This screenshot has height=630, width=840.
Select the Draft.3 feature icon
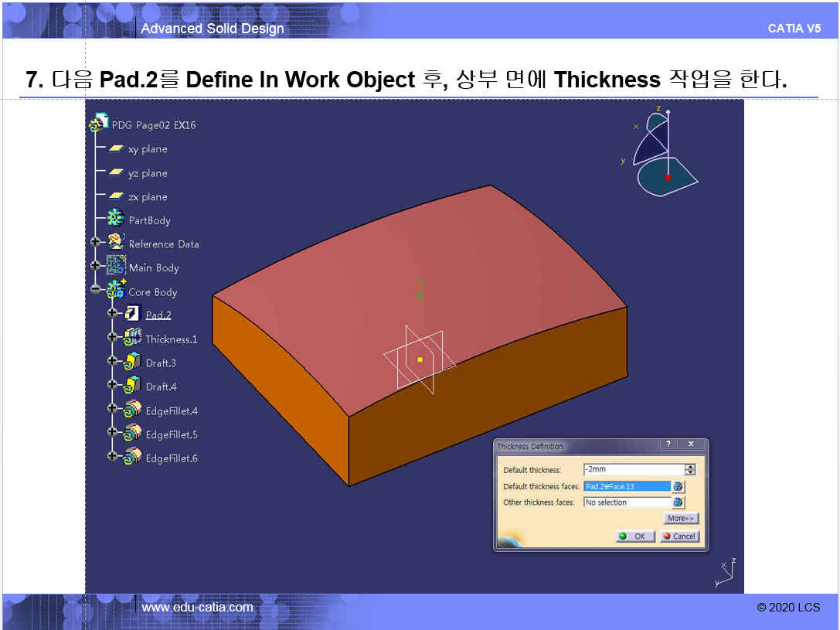tap(132, 362)
